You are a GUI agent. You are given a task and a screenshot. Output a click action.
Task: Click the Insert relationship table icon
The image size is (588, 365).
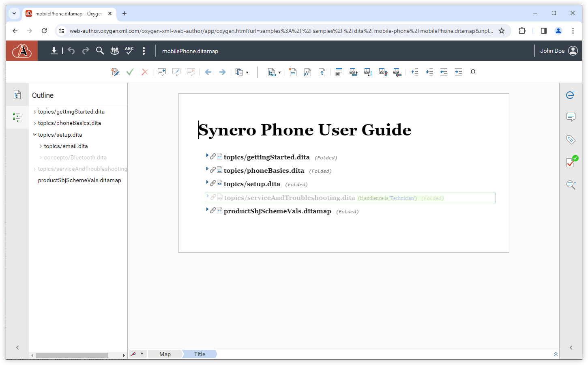tap(339, 72)
